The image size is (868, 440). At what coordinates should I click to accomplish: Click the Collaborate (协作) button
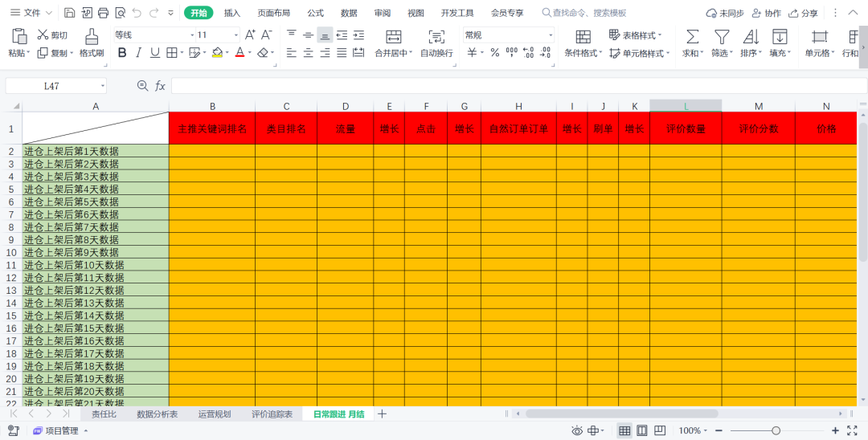[767, 13]
